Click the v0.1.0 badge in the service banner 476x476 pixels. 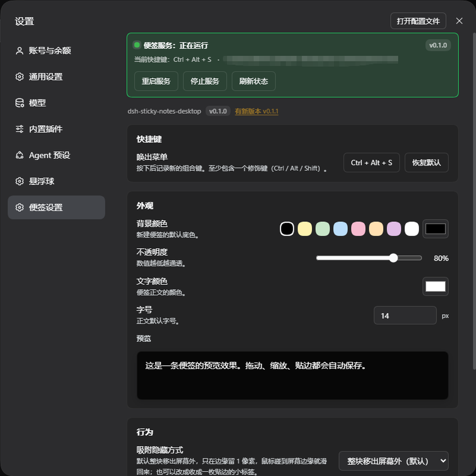pos(438,45)
